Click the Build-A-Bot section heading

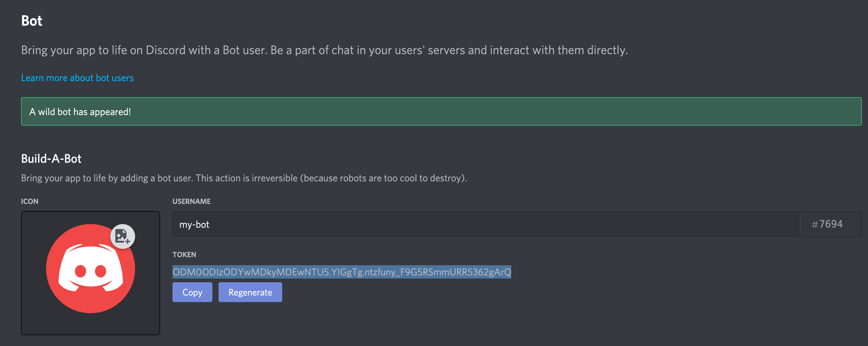[x=51, y=158]
